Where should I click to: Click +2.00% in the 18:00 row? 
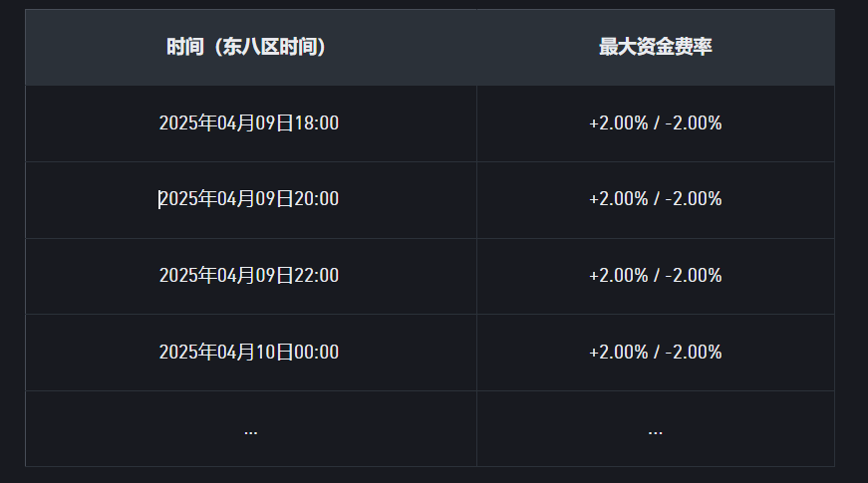pyautogui.click(x=618, y=123)
